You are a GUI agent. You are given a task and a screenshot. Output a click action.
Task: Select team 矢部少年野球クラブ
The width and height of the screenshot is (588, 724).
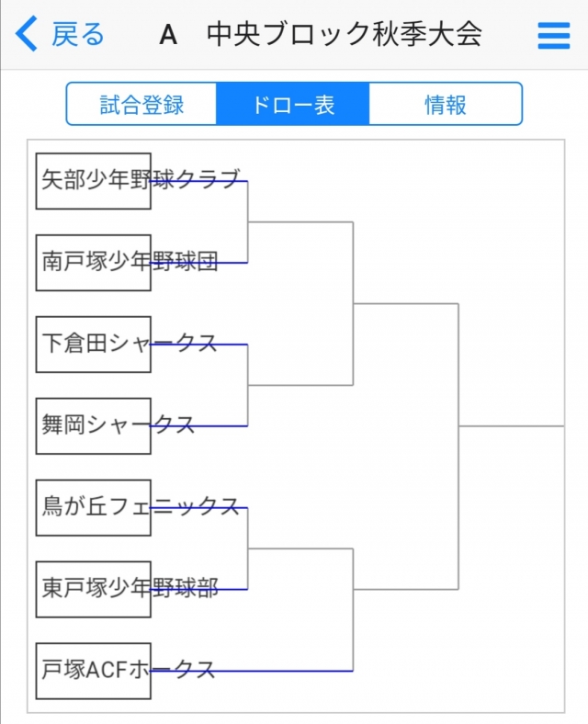coord(94,181)
